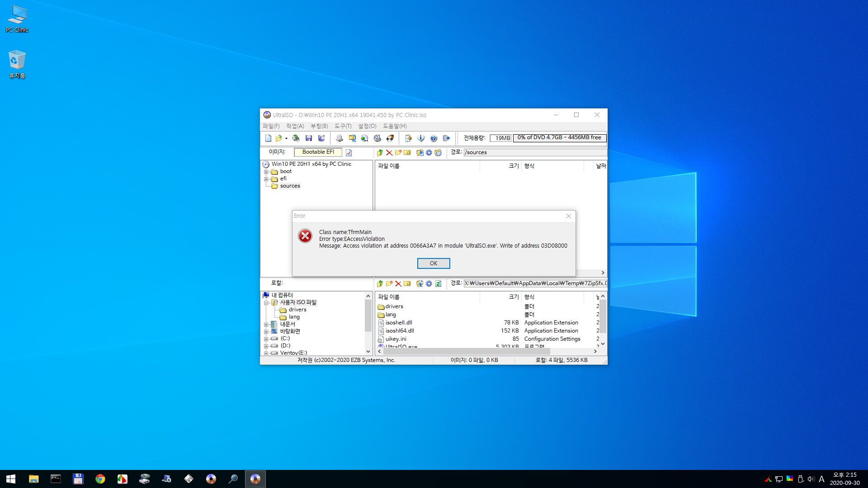Image resolution: width=868 pixels, height=488 pixels.
Task: Open the dropdown arrow beside Open icon
Action: (286, 138)
